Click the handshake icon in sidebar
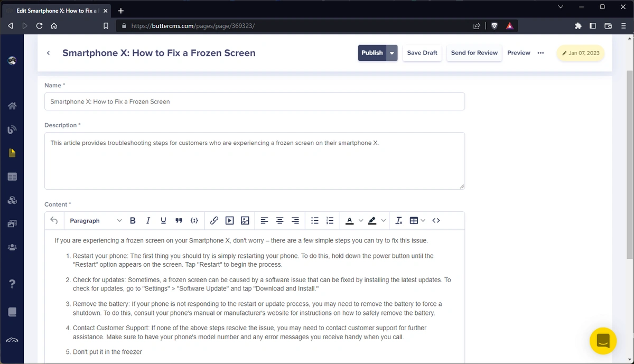Image resolution: width=634 pixels, height=364 pixels. coord(12,340)
